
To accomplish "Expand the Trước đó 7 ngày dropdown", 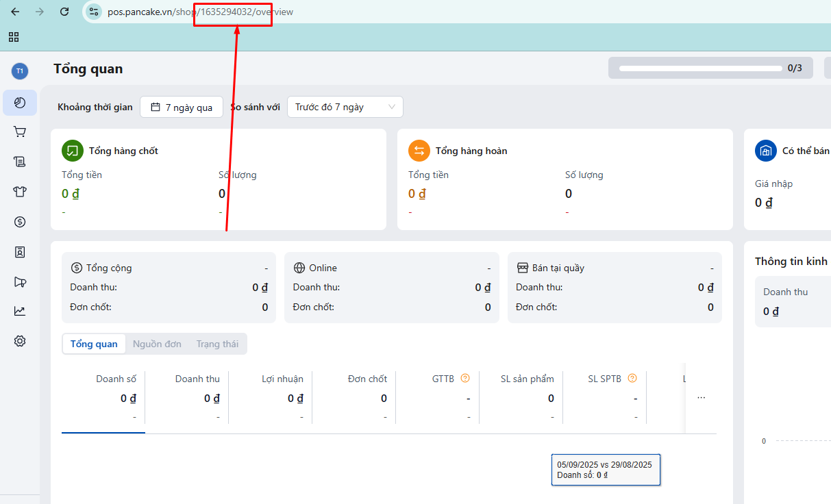I will pos(345,107).
